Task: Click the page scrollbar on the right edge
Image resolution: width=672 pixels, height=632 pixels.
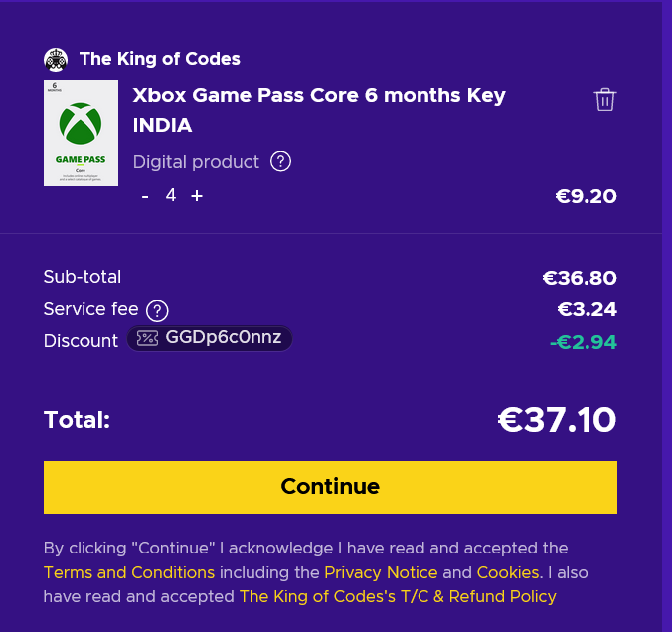Action: (667, 316)
